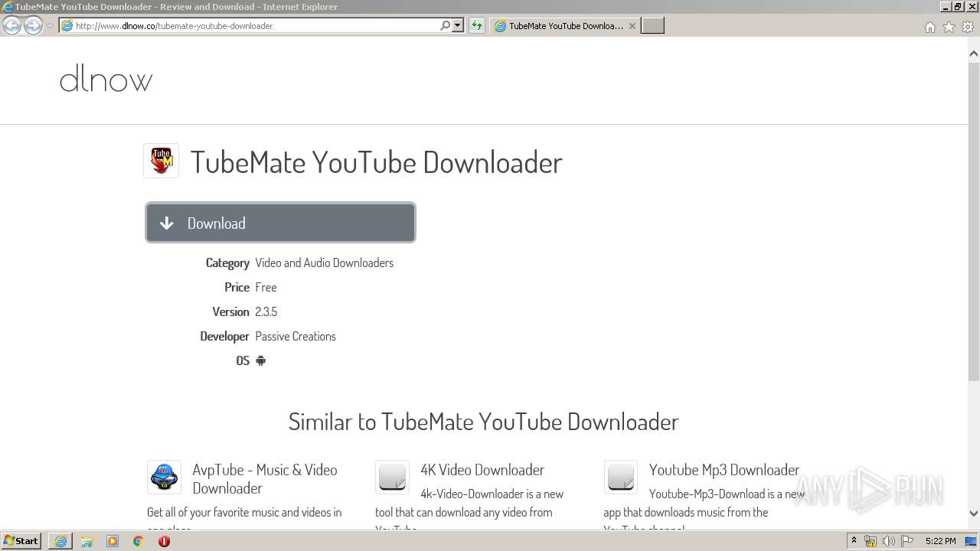
Task: Click the scrollbar up arrow
Action: tap(974, 54)
